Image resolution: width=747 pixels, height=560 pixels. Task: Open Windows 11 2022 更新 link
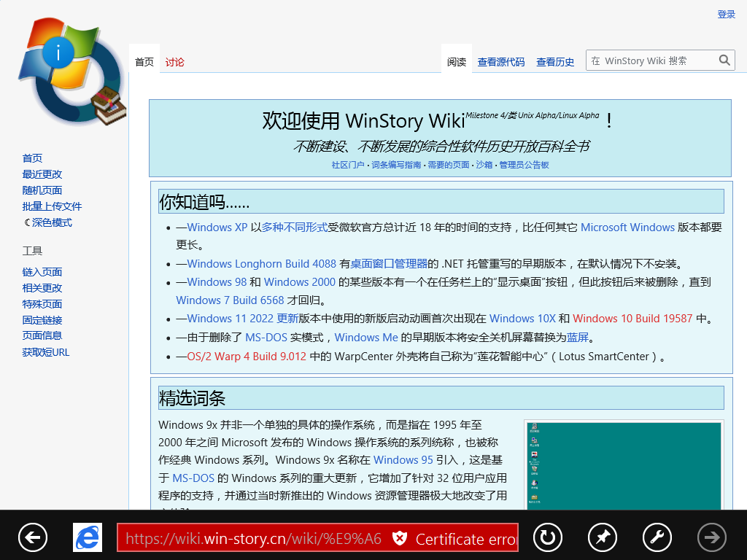tap(242, 319)
